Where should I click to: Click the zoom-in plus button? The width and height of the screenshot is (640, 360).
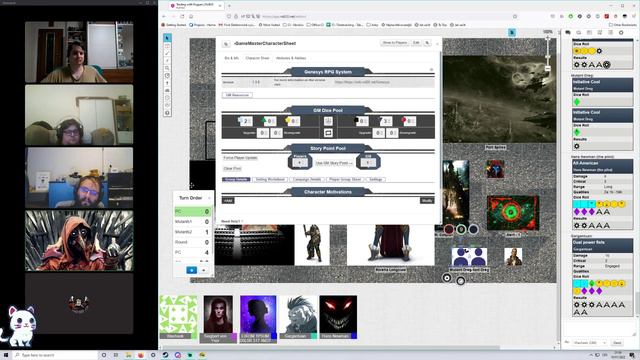(548, 38)
